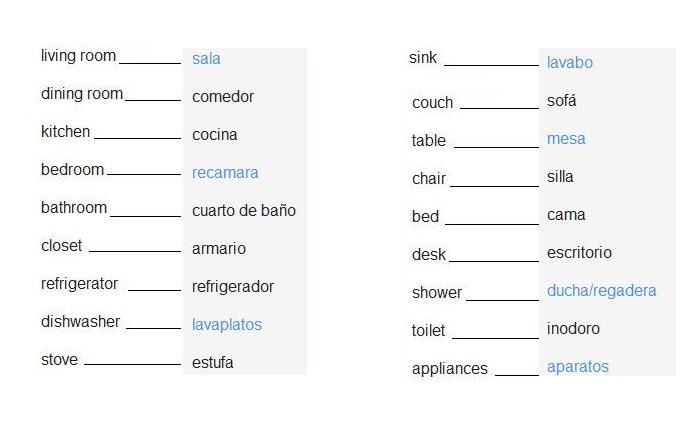Select the blue "ducha/regadera" answer
Viewport: 692px width, 434px height.
point(602,291)
